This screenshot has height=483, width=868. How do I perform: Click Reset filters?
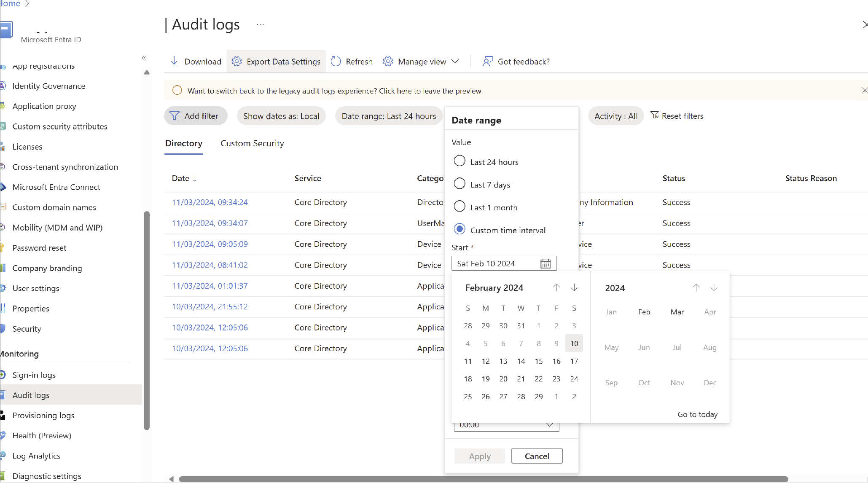pos(677,115)
